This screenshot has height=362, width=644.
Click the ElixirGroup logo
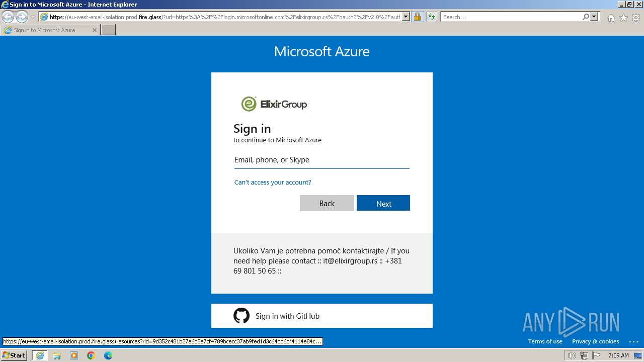(274, 104)
